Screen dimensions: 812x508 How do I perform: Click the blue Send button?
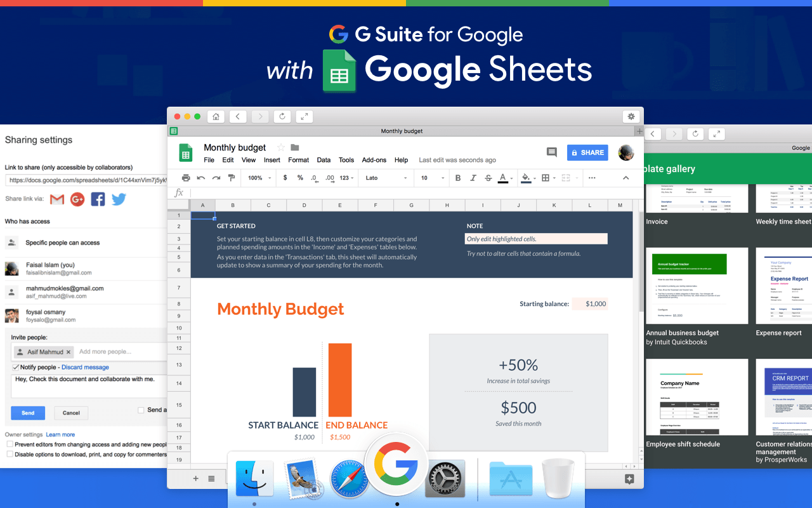(x=28, y=413)
